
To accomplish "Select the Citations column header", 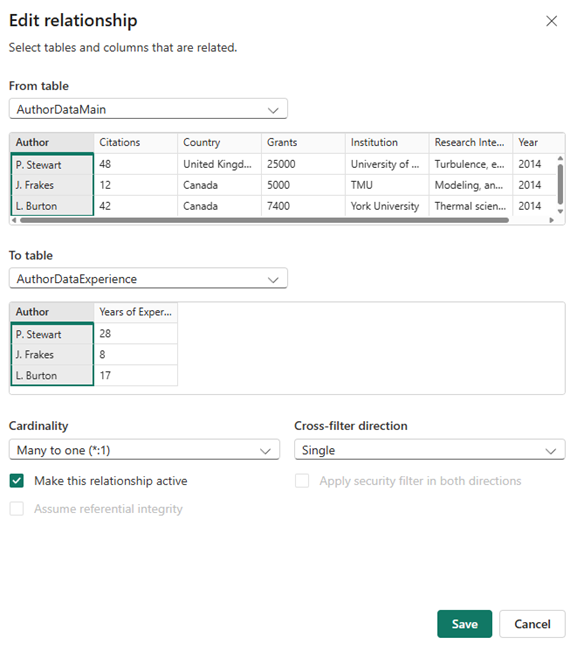I will point(136,142).
